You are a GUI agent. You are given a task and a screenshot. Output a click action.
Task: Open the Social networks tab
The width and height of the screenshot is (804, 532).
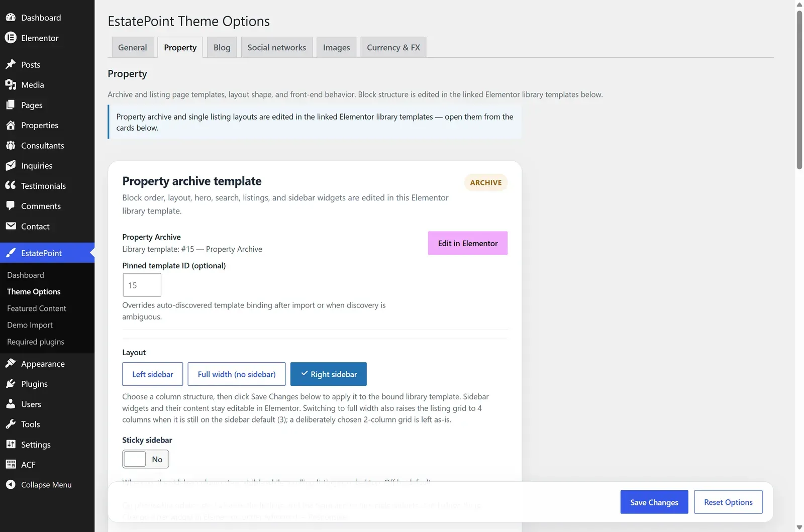point(277,47)
